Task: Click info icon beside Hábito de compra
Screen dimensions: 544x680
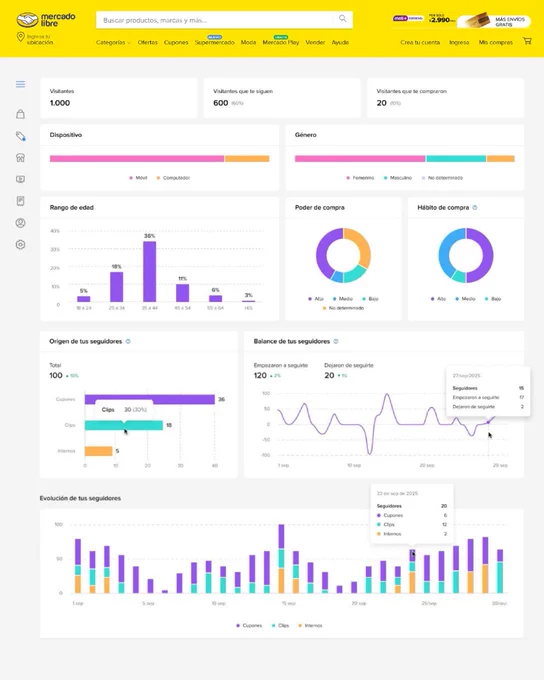Action: tap(475, 208)
